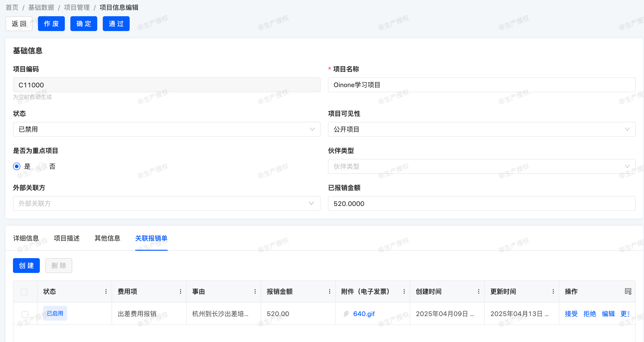644x342 pixels.
Task: Check the 出差费用报销 row checkbox
Action: [25, 314]
